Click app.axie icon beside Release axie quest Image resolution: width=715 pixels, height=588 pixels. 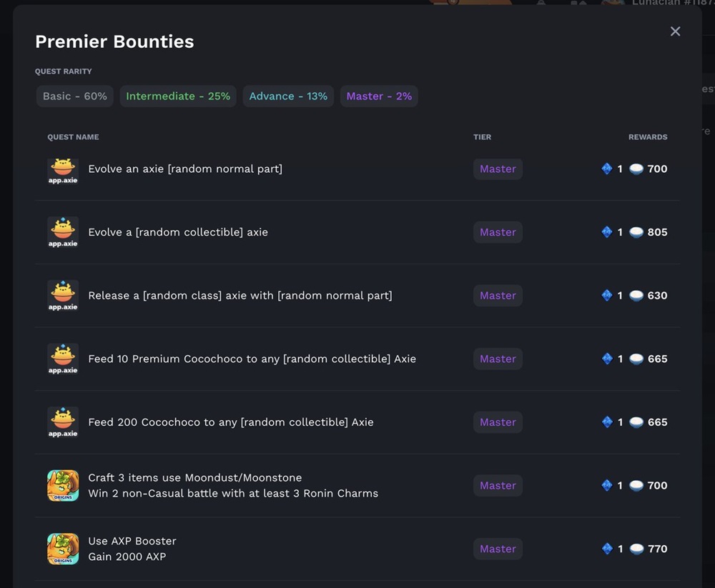pos(63,297)
